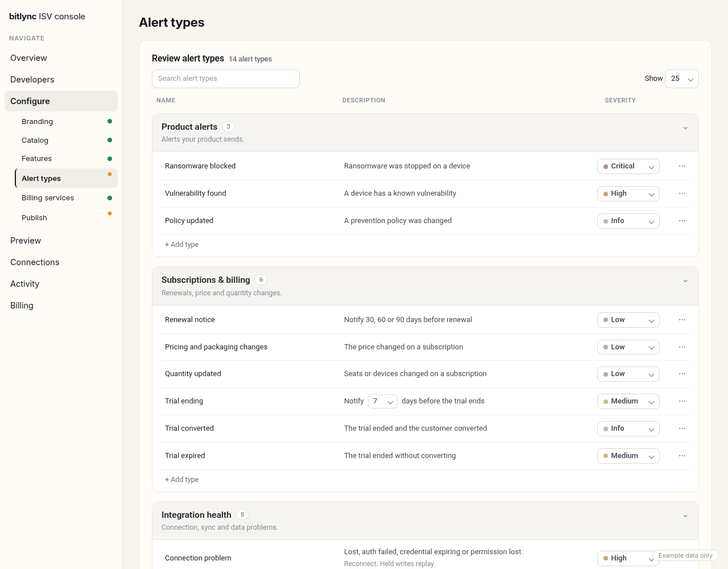Change severity of Quantity updated
This screenshot has height=569, width=728.
click(628, 374)
